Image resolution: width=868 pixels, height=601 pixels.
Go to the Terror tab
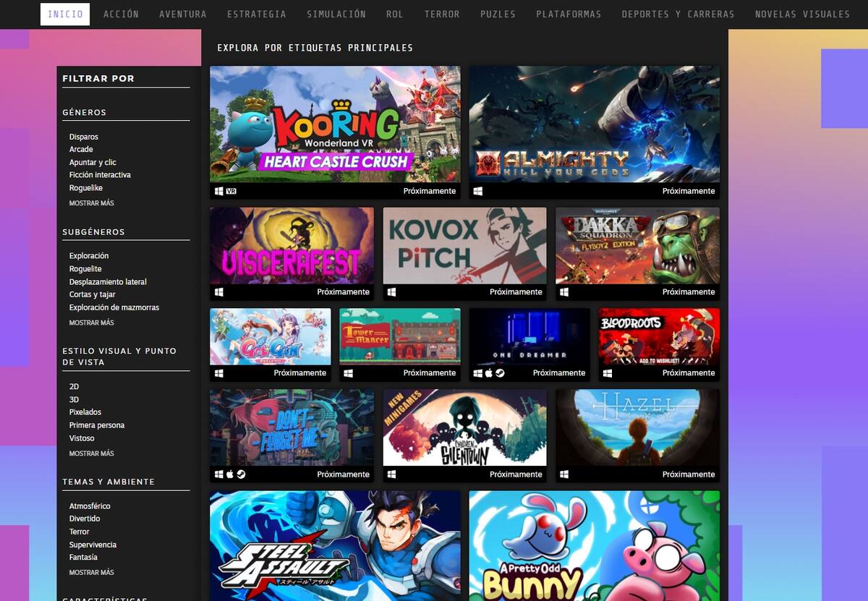click(442, 14)
